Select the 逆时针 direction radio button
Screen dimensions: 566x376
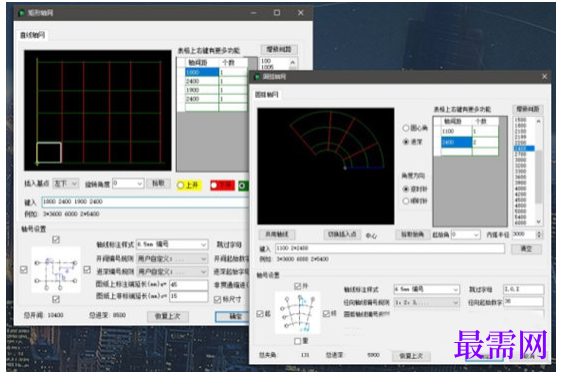pos(415,189)
